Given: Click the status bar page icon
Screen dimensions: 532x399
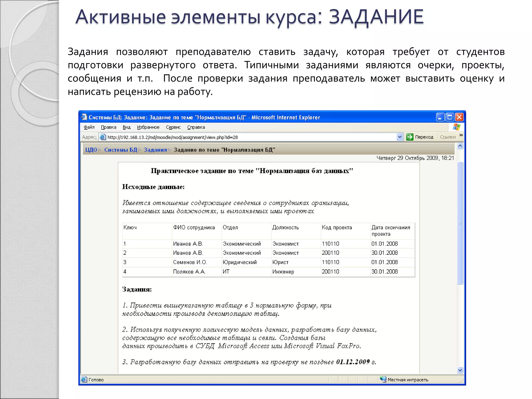Looking at the screenshot, I should [84, 379].
